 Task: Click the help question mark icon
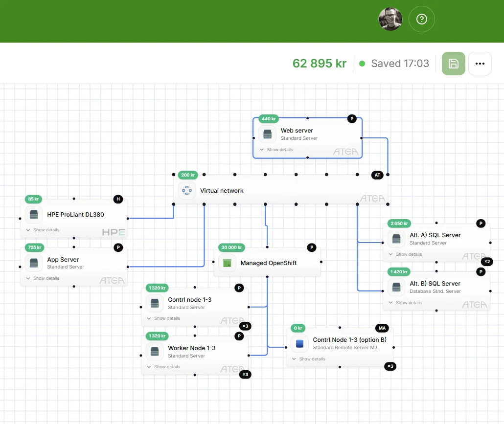point(421,19)
